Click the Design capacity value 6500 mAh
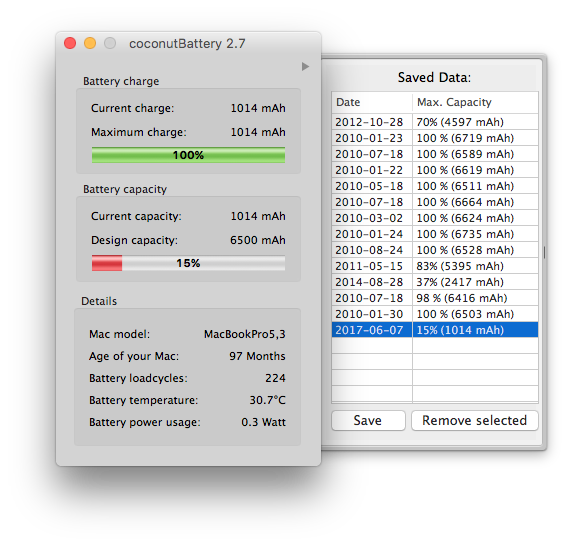The height and width of the screenshot is (546, 564). point(258,240)
